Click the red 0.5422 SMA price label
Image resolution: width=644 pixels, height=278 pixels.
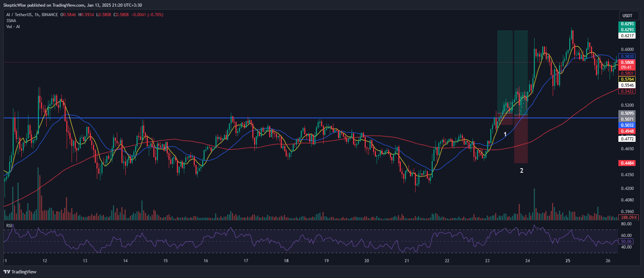tap(627, 91)
